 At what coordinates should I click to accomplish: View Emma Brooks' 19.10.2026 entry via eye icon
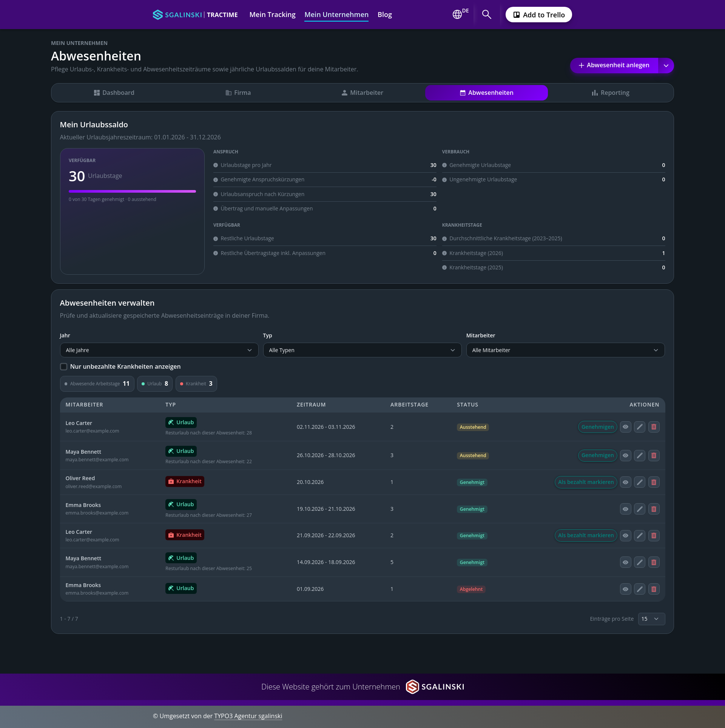coord(626,509)
